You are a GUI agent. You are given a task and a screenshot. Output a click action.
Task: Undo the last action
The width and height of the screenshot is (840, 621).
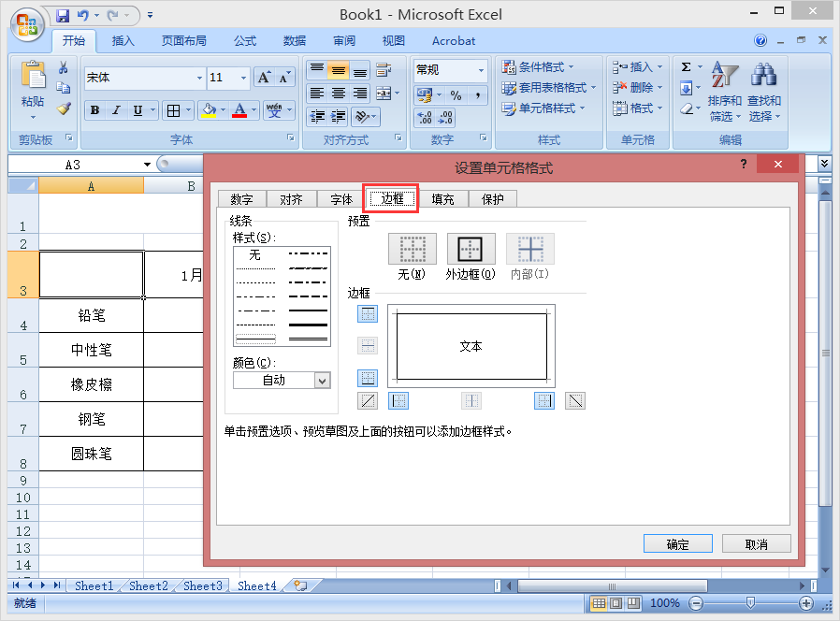click(82, 16)
